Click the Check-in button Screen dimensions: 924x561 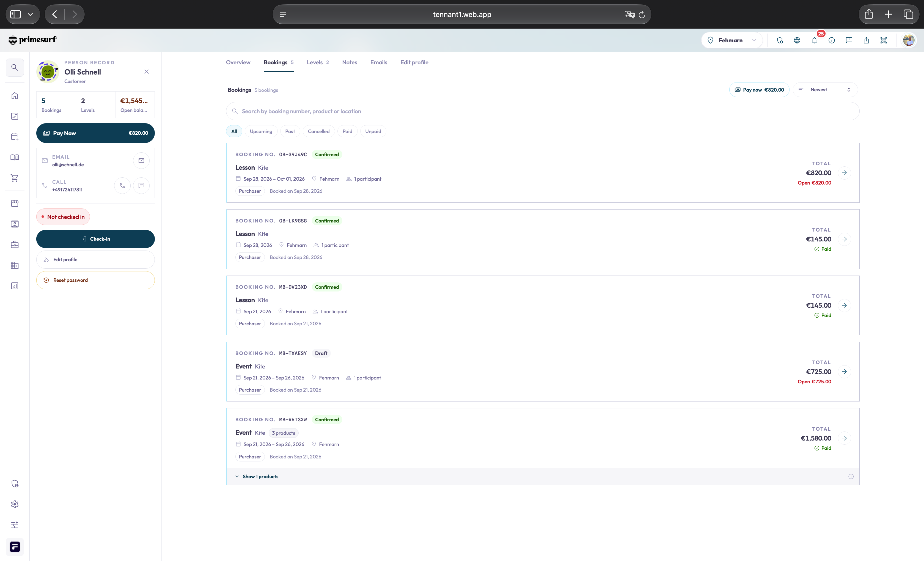pyautogui.click(x=96, y=239)
